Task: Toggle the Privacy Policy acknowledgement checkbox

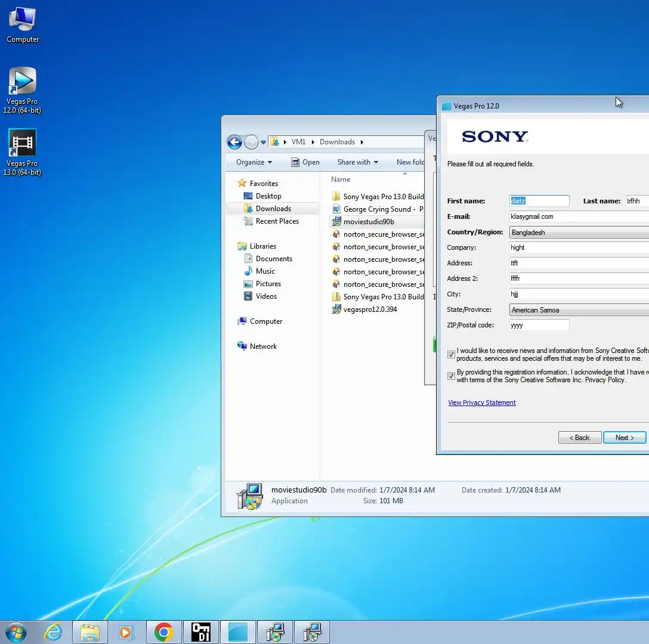Action: point(451,376)
